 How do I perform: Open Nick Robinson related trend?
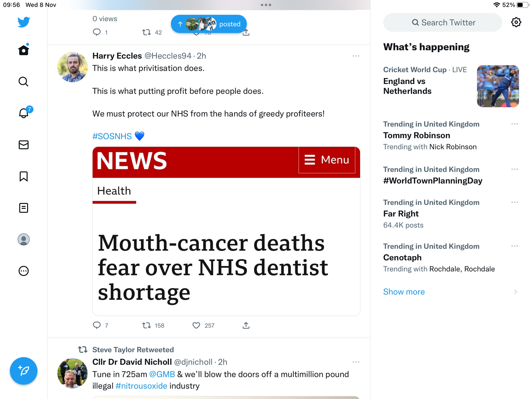[453, 147]
